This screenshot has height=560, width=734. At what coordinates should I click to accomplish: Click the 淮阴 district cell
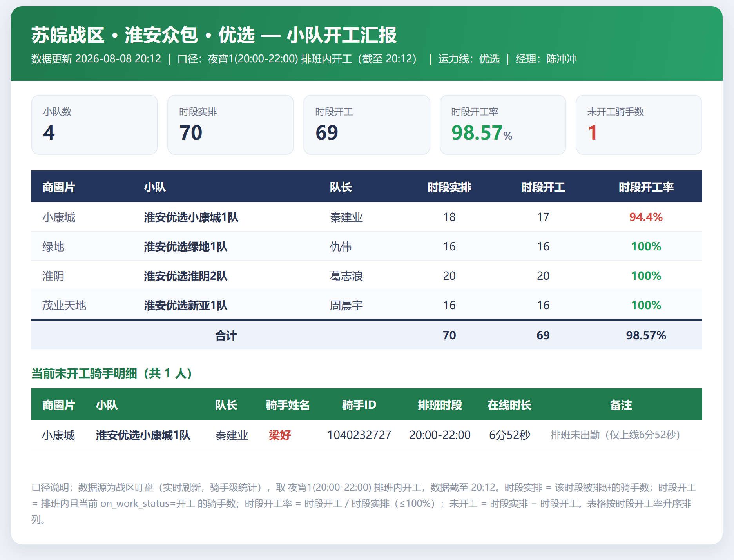pyautogui.click(x=53, y=276)
